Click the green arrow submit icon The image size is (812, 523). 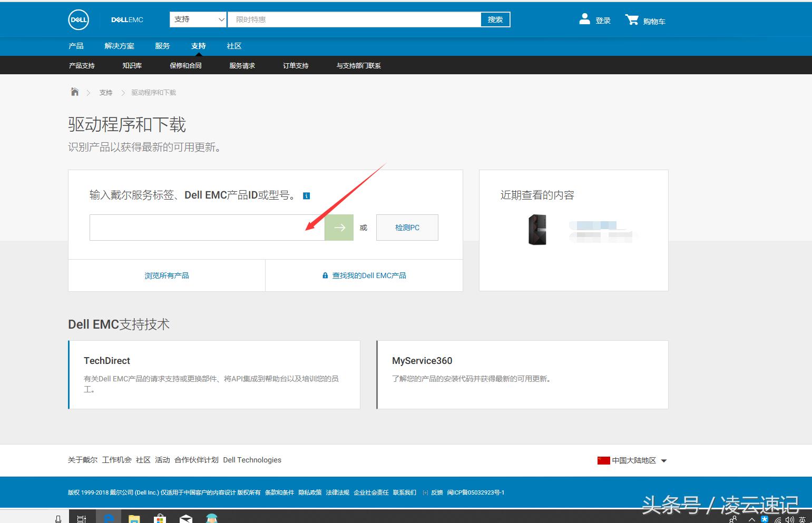(339, 227)
